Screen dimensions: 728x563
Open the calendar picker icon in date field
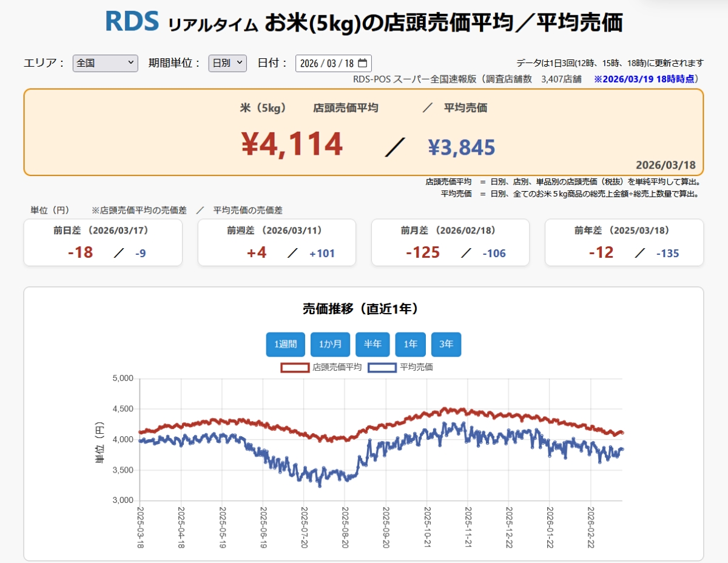(x=363, y=63)
